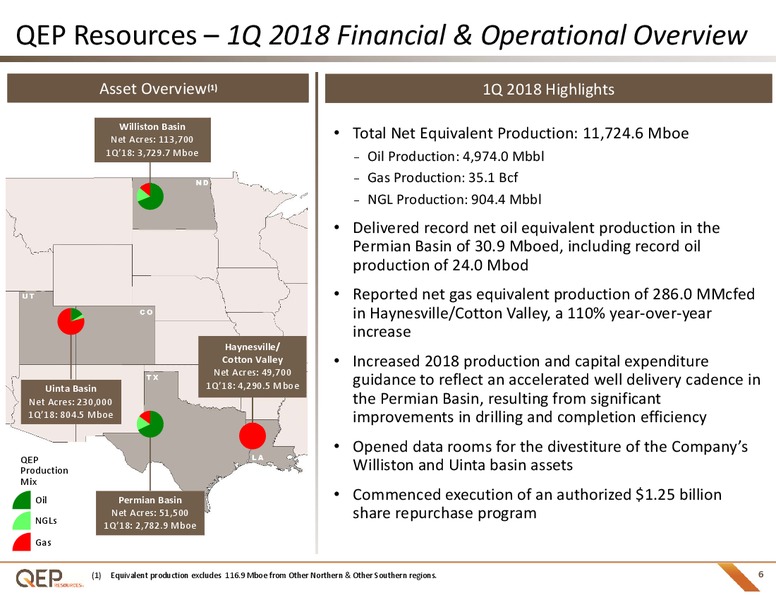The image size is (776, 600).
Task: Click 'Net Acres: 113,700' text
Action: 152,140
